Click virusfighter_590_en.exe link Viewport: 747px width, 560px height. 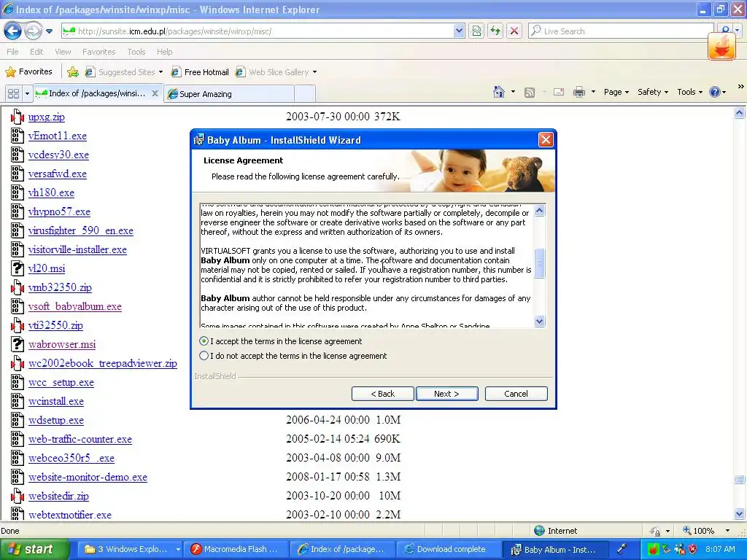(80, 230)
